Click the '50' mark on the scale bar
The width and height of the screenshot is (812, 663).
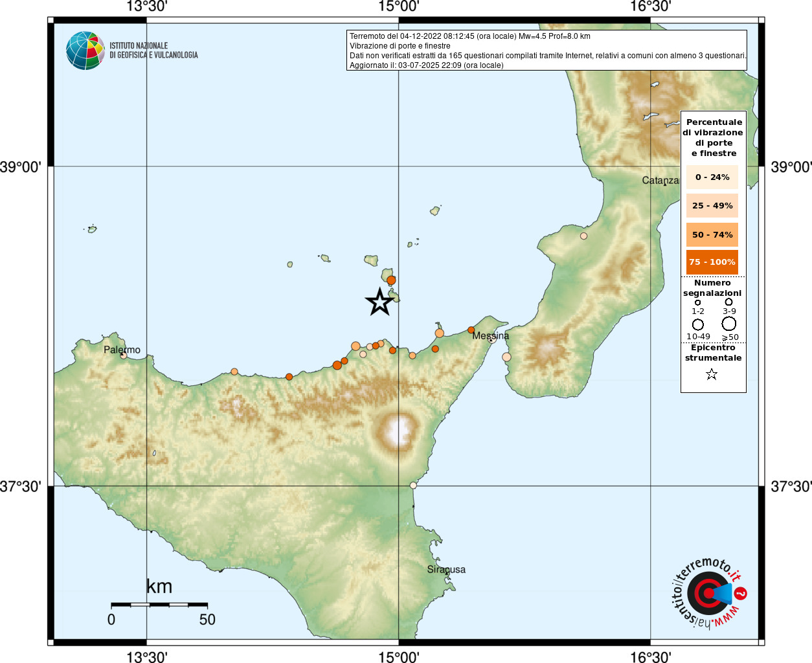[x=207, y=619]
